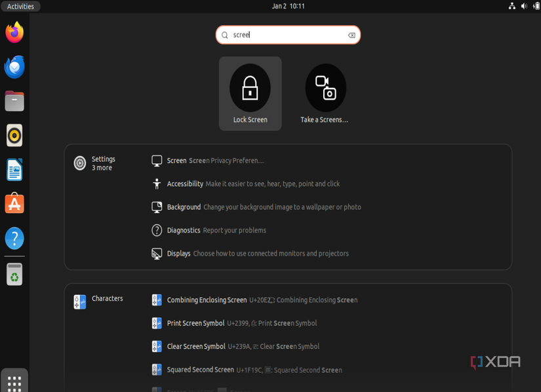Image resolution: width=541 pixels, height=392 pixels.
Task: Open the Files manager dock icon
Action: tap(14, 101)
